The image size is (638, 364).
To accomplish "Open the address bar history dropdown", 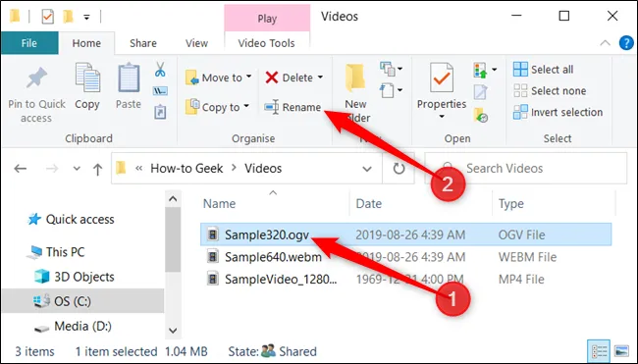I will 367,169.
